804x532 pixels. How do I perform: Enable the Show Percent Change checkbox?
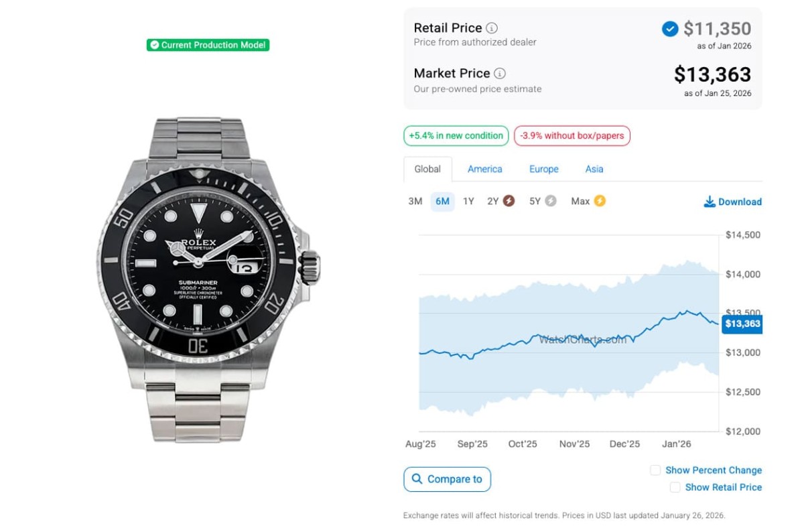(655, 470)
